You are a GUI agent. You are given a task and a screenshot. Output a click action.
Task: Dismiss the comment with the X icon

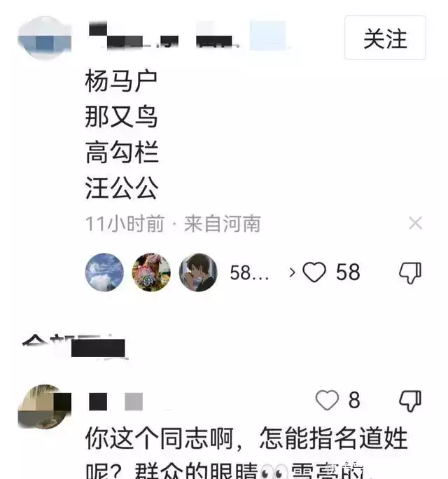pos(415,223)
